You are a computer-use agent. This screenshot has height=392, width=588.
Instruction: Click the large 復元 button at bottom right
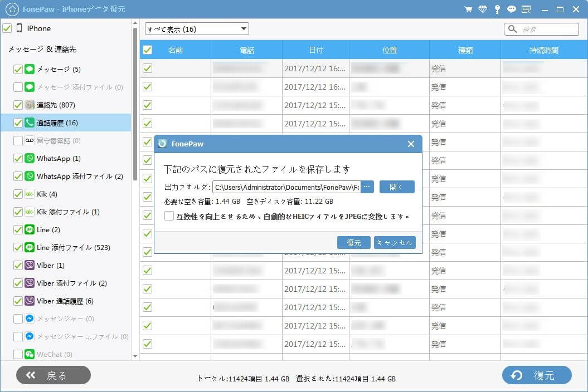point(537,375)
